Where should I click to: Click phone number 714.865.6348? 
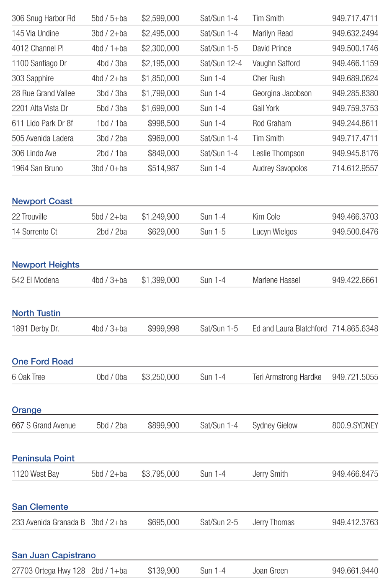point(355,329)
